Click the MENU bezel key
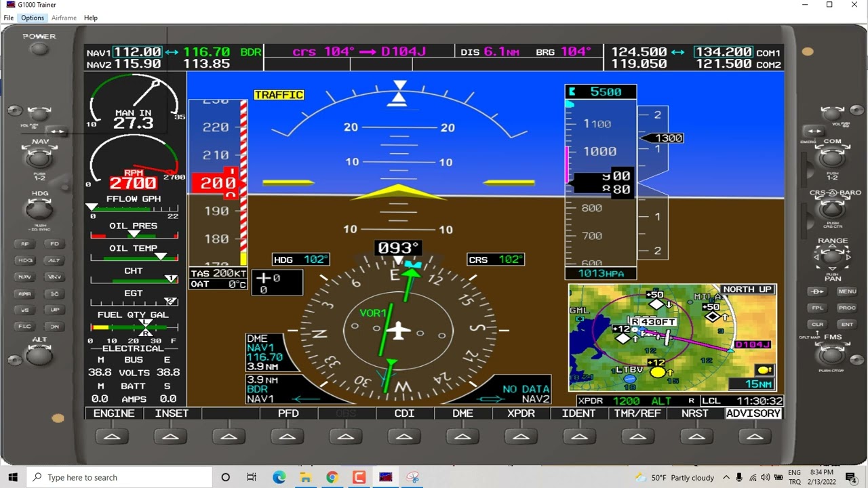Image resolution: width=868 pixels, height=488 pixels. coord(847,291)
